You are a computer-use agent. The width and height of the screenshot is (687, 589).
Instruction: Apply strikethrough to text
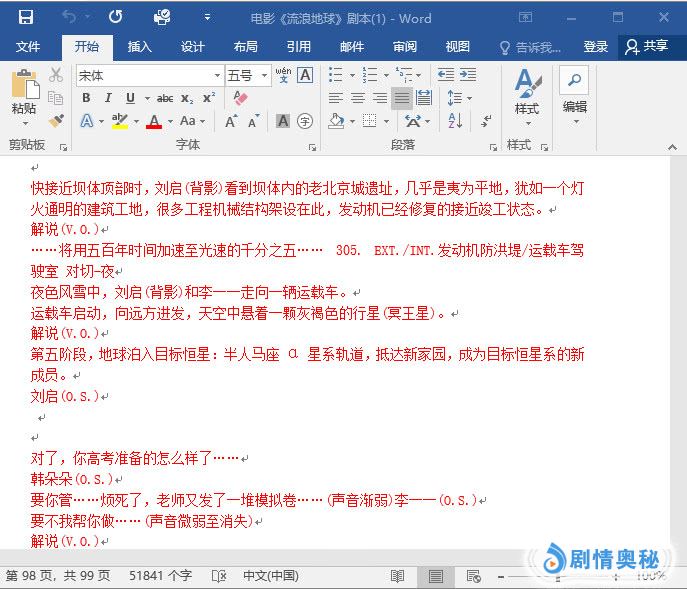point(164,98)
